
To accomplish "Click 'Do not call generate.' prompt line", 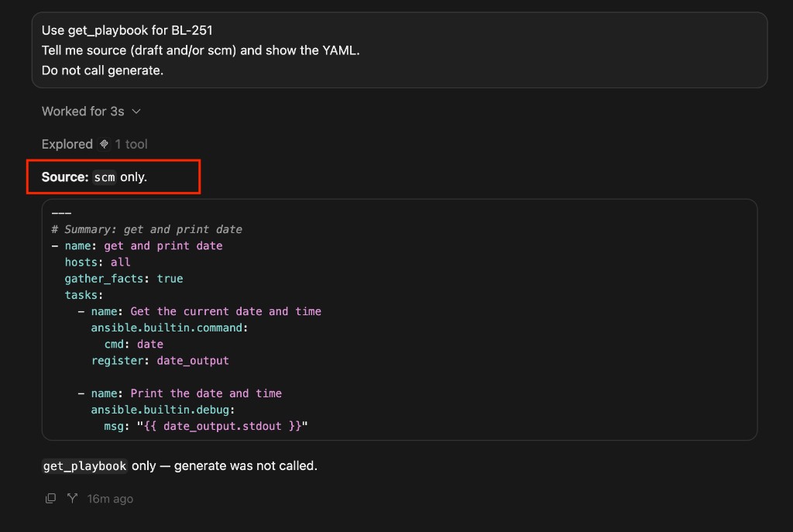I will 102,70.
